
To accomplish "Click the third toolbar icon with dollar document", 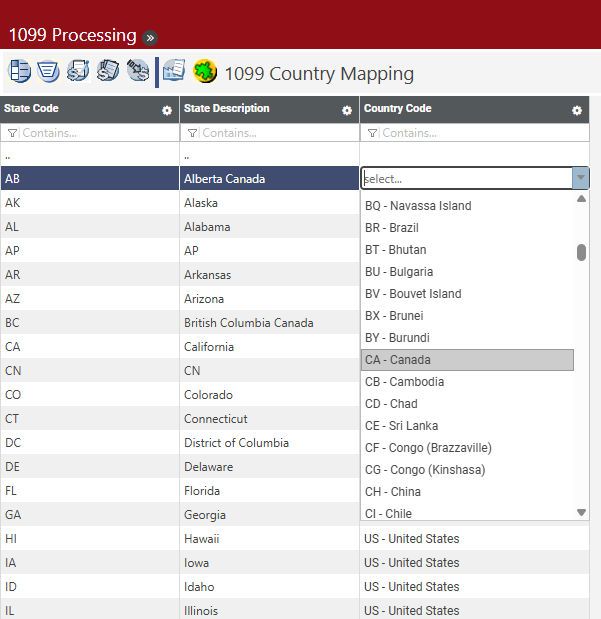I will pos(78,72).
